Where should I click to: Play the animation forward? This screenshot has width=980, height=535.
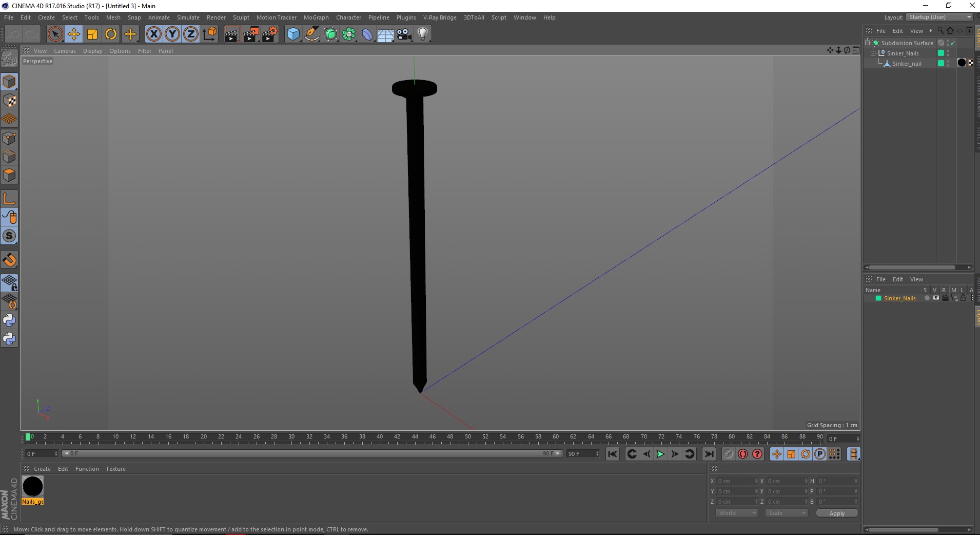pos(660,454)
